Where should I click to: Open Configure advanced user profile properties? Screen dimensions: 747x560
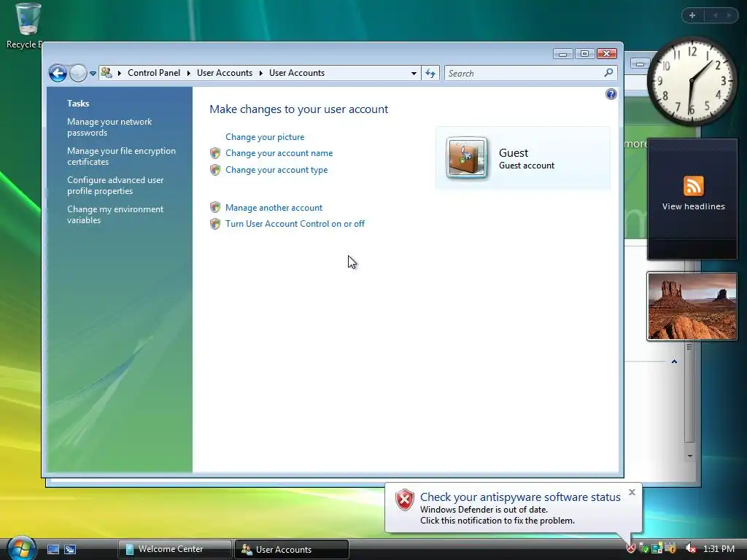[x=115, y=185]
